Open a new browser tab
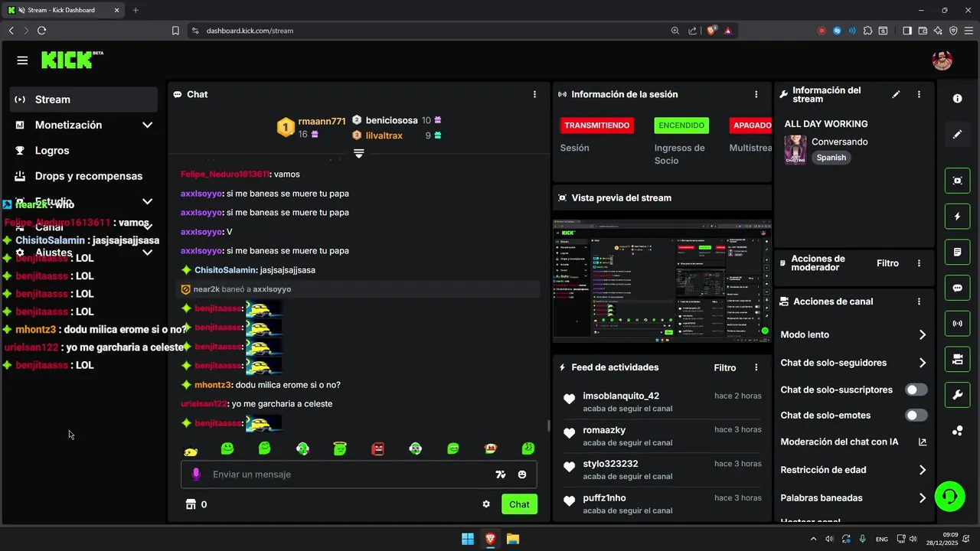Image resolution: width=980 pixels, height=551 pixels. [x=136, y=10]
